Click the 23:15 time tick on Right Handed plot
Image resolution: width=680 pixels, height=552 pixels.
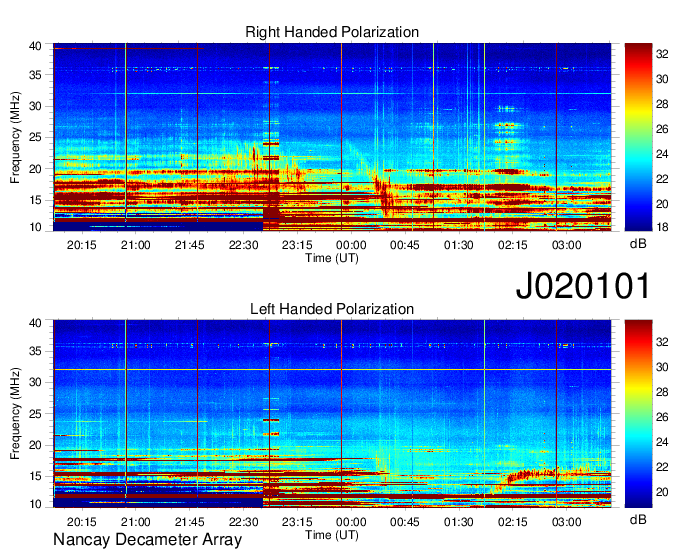click(x=297, y=245)
